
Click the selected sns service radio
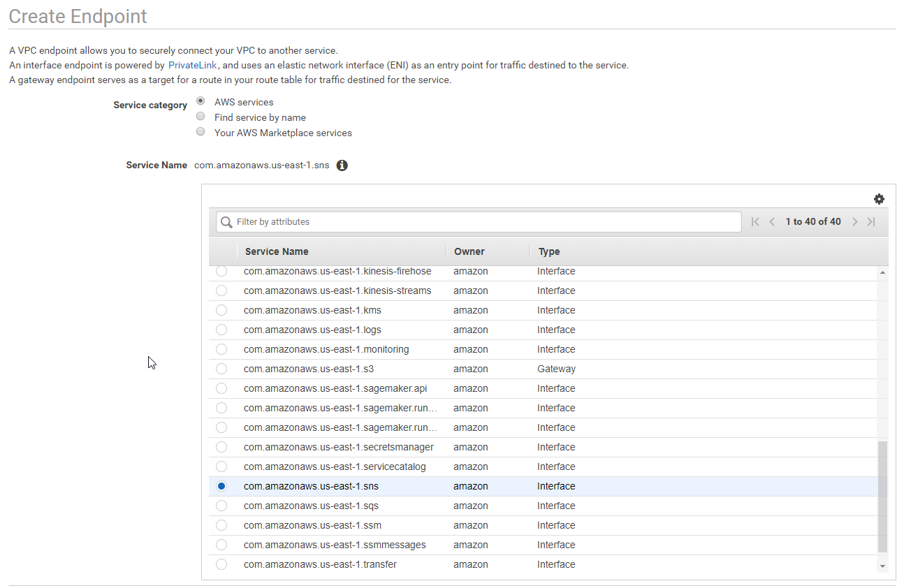221,486
